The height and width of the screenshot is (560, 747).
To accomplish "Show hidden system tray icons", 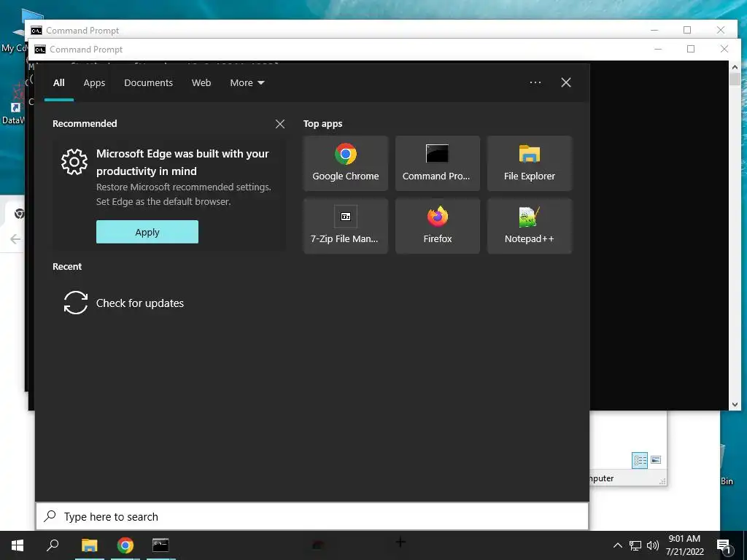I will (617, 545).
